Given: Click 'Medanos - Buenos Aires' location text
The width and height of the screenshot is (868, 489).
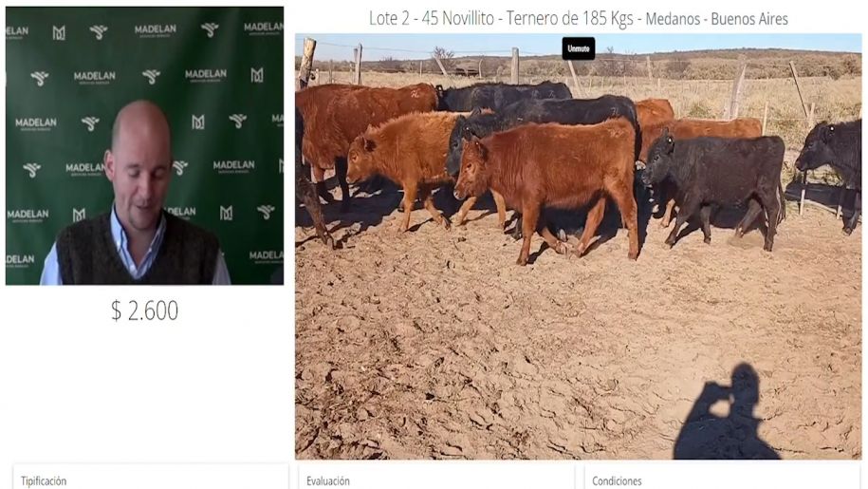Looking at the screenshot, I should click(716, 19).
